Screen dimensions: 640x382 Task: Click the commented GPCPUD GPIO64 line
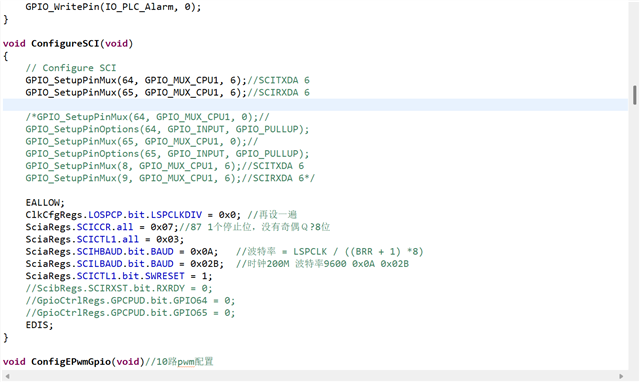[130, 301]
